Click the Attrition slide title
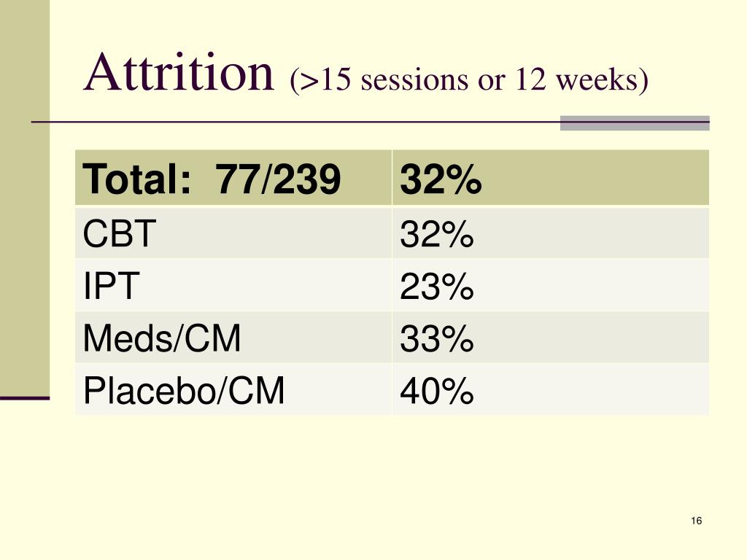This screenshot has height=560, width=747. [179, 73]
